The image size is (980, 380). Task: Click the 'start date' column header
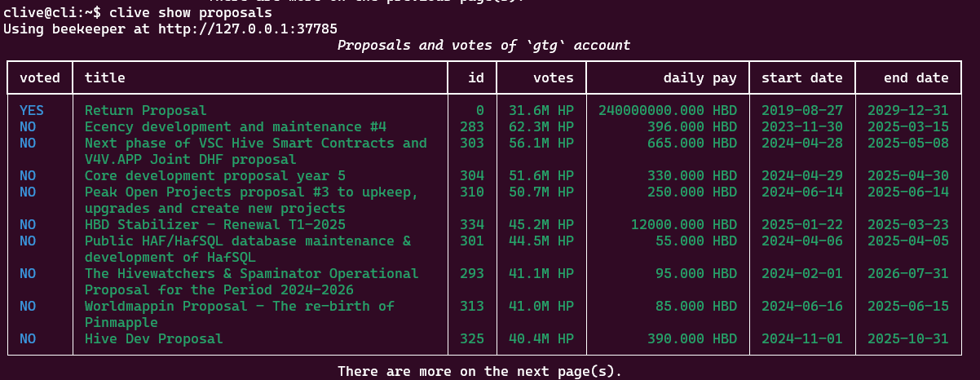point(801,77)
